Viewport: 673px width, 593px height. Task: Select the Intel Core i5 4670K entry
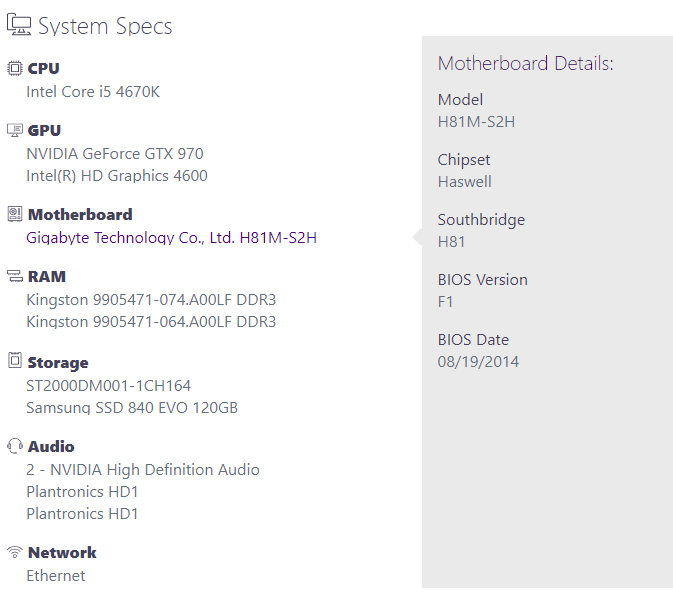93,92
